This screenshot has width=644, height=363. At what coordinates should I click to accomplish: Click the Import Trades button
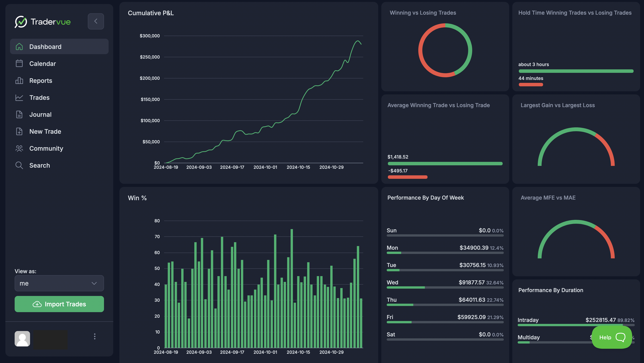tap(59, 304)
